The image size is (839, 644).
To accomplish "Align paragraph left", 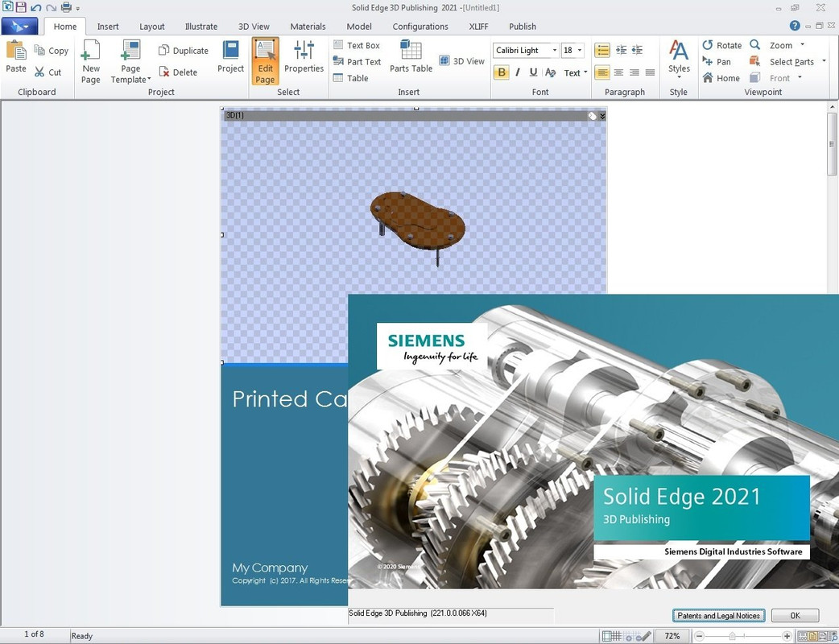I will (602, 72).
